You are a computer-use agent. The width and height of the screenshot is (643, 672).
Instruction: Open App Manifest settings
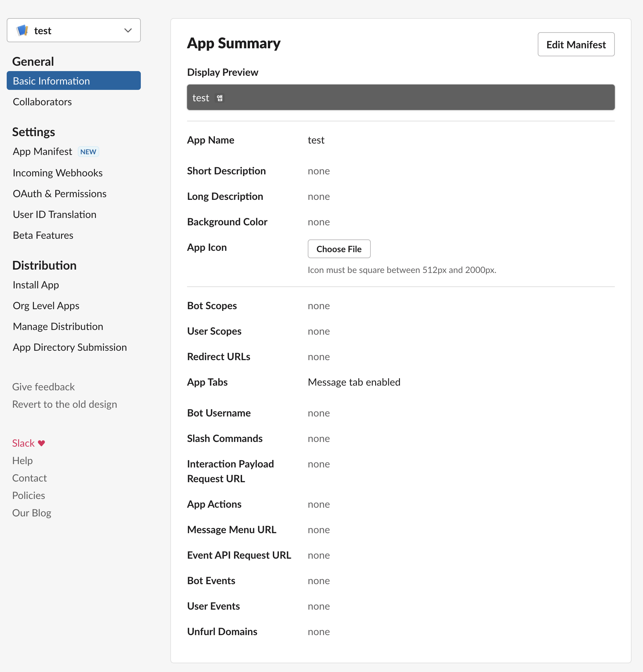coord(42,152)
